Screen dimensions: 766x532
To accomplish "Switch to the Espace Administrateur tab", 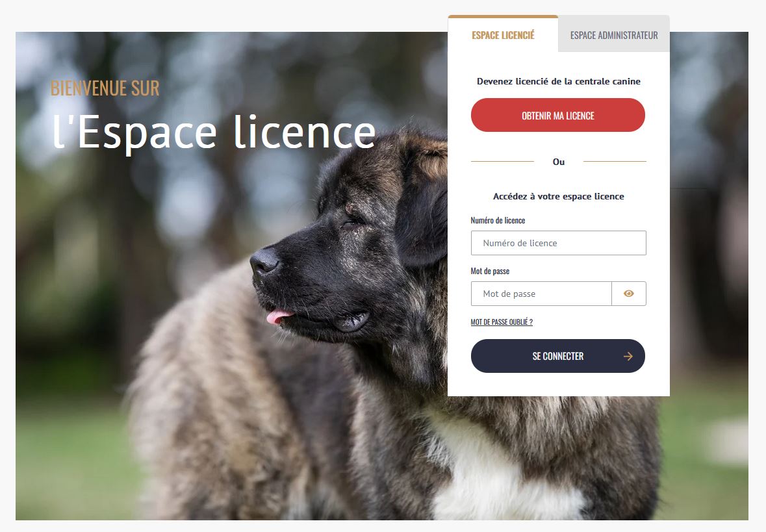I will point(614,35).
